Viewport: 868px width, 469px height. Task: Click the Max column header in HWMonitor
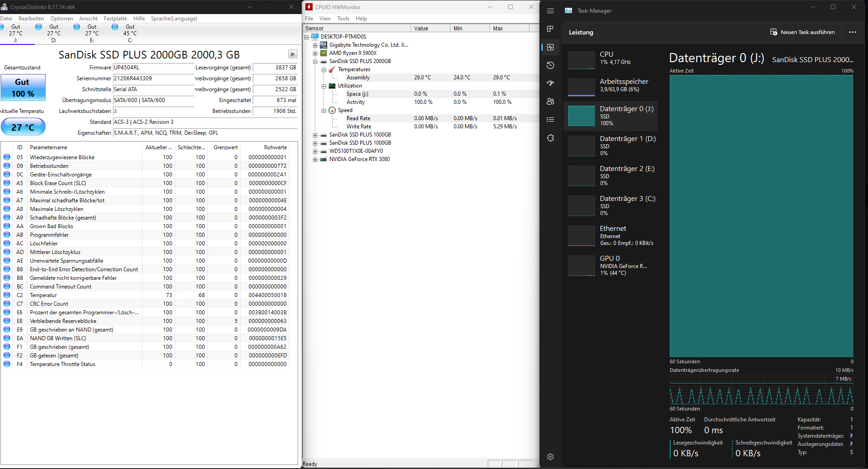tap(510, 28)
